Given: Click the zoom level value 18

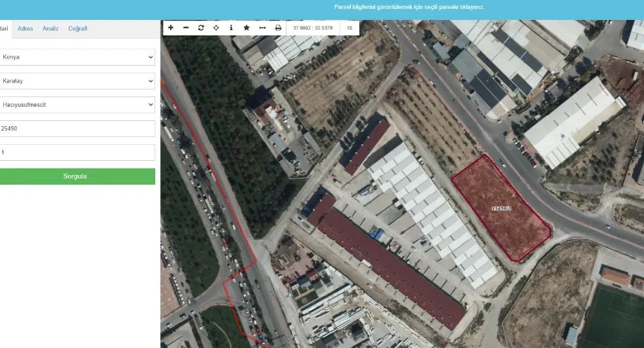Looking at the screenshot, I should coord(350,28).
